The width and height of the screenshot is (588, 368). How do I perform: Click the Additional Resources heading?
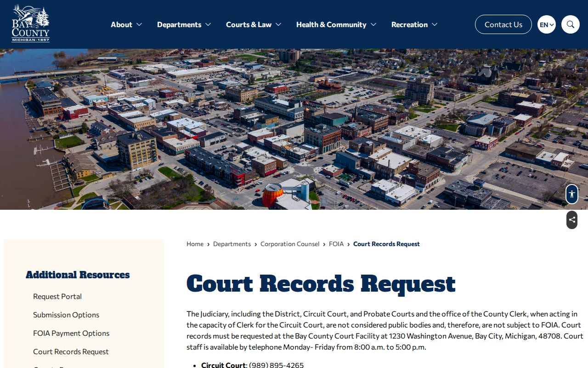click(x=78, y=275)
